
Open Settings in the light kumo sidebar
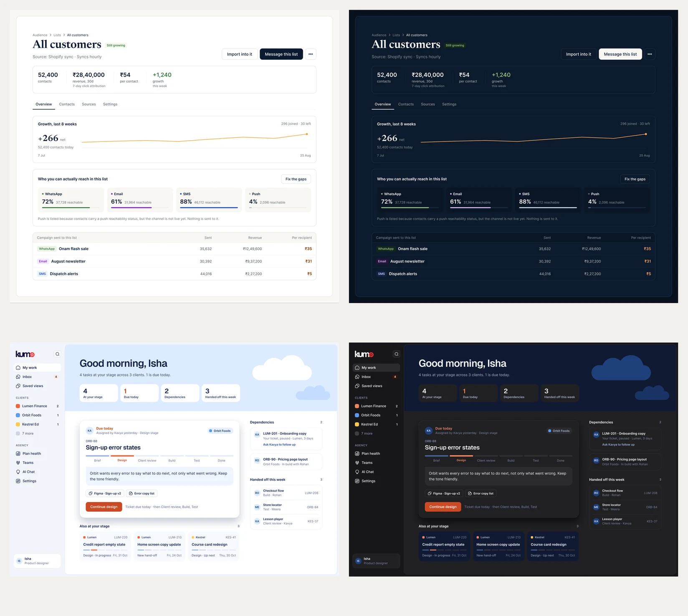pyautogui.click(x=37, y=481)
